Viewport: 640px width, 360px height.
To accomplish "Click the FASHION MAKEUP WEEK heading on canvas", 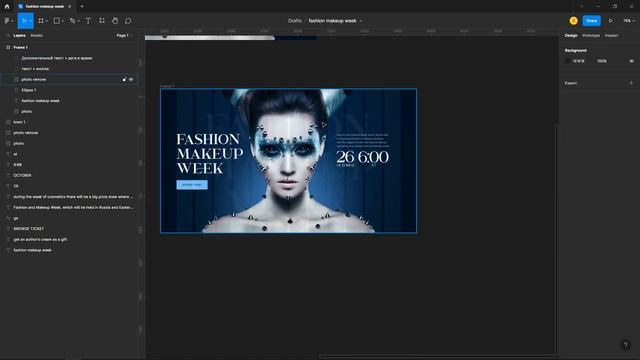I will click(x=209, y=154).
